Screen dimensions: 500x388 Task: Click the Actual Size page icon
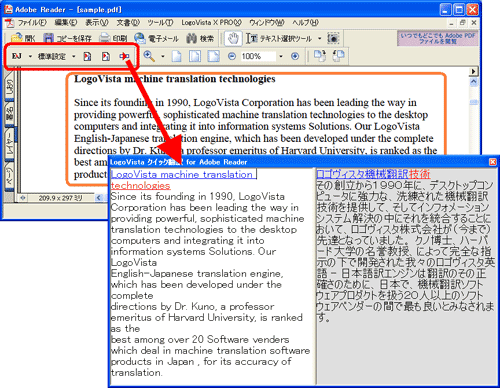(177, 56)
